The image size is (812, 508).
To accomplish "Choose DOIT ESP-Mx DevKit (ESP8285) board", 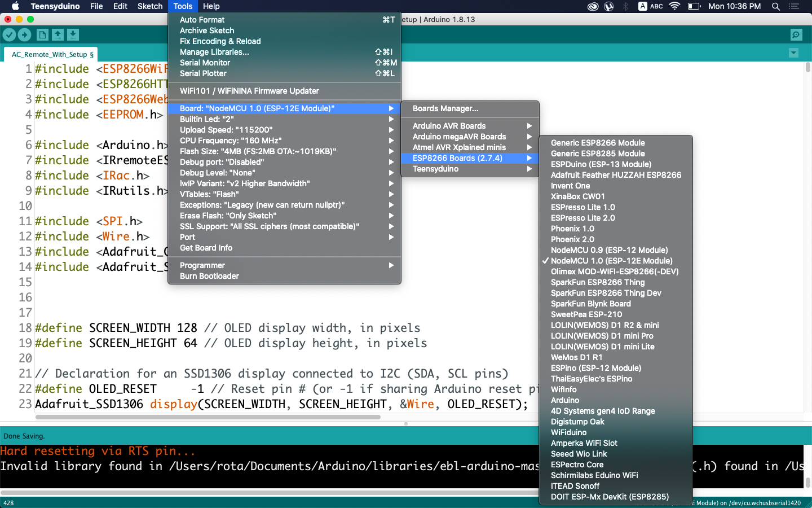I will click(616, 497).
